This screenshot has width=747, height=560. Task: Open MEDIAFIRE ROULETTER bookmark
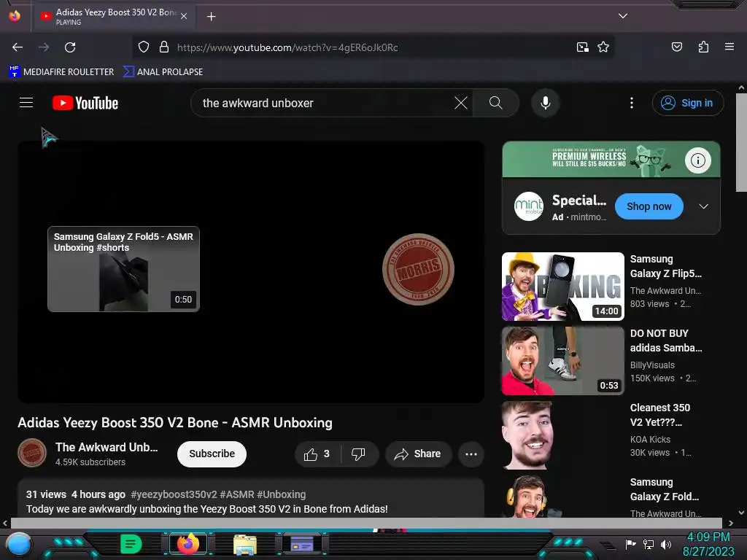pos(61,72)
